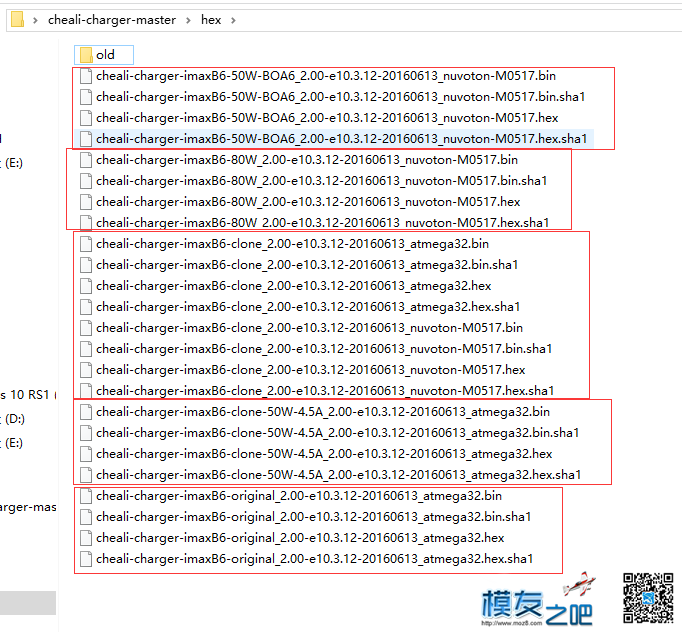Click file icon of imaxB6-clone nuvoton-M0517.bin
The height and width of the screenshot is (632, 682).
pos(86,328)
